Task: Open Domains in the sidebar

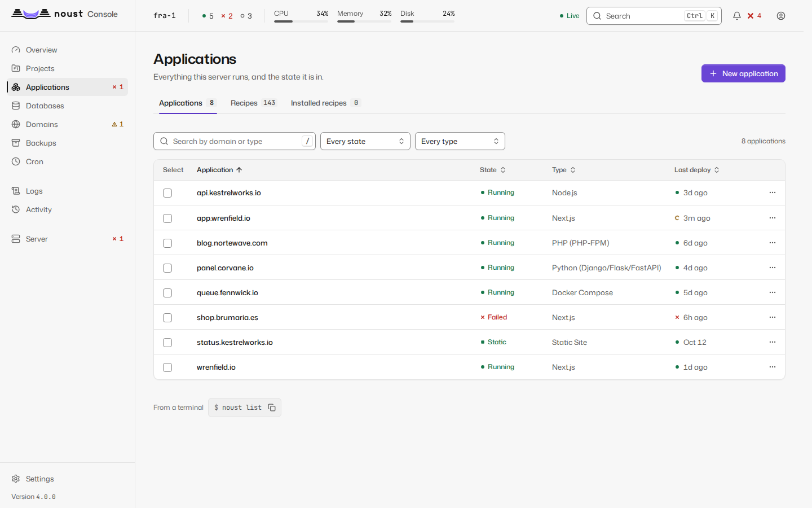Action: tap(68, 124)
